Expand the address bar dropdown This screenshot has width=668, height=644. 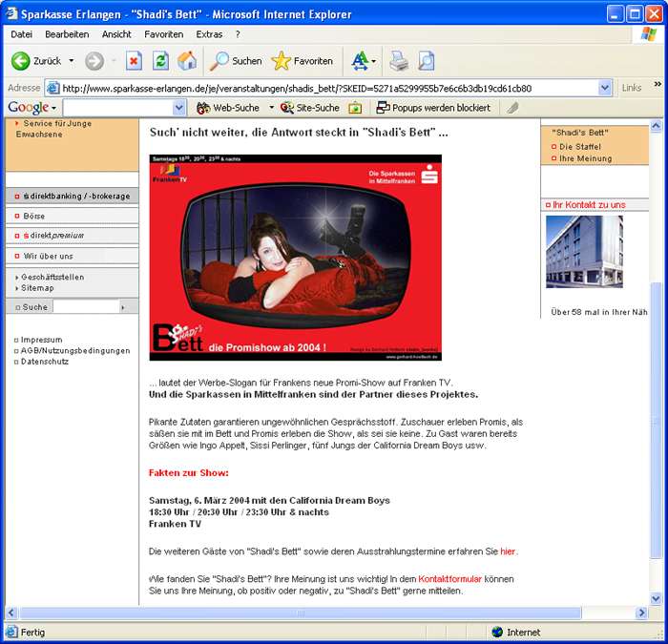point(605,88)
